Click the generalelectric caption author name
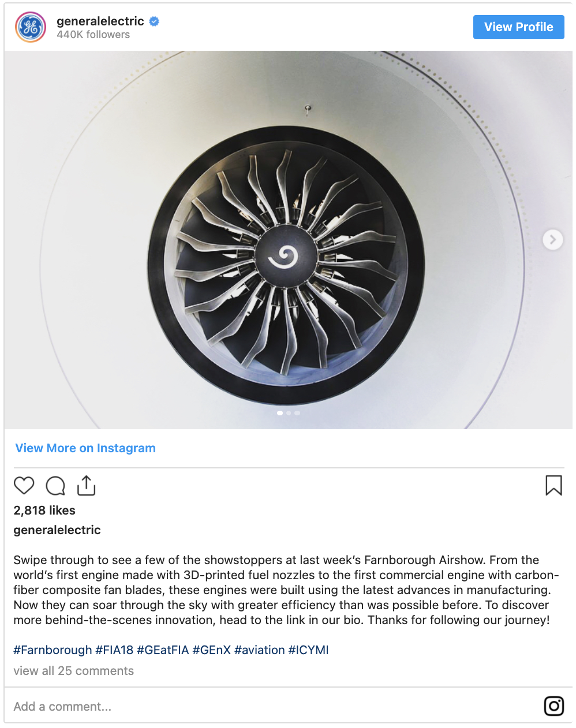576x728 pixels. (x=57, y=530)
